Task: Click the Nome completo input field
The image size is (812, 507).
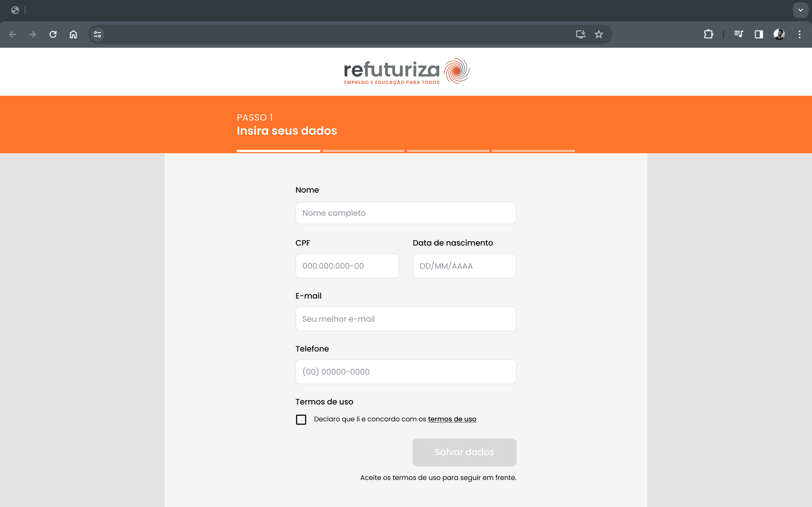Action: 406,213
